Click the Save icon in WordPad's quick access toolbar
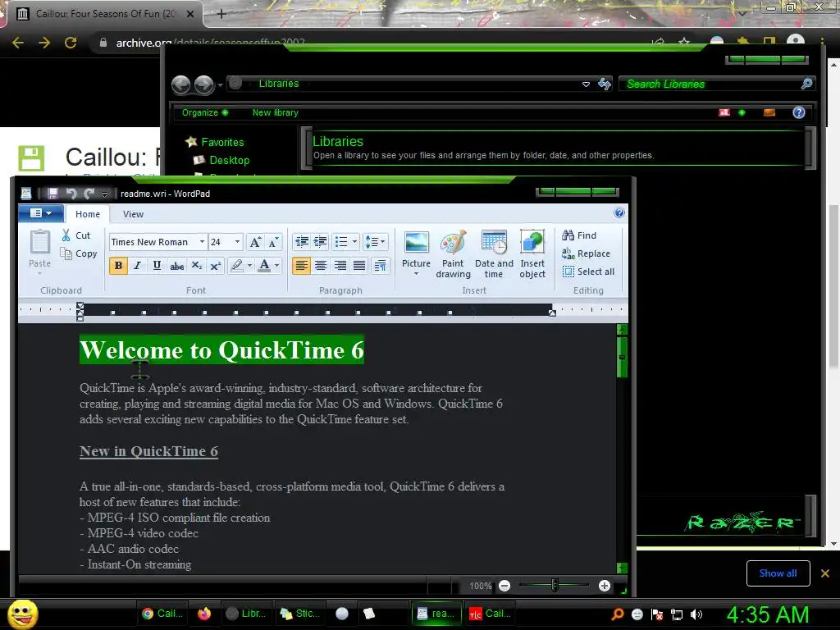840x630 pixels. coord(52,194)
